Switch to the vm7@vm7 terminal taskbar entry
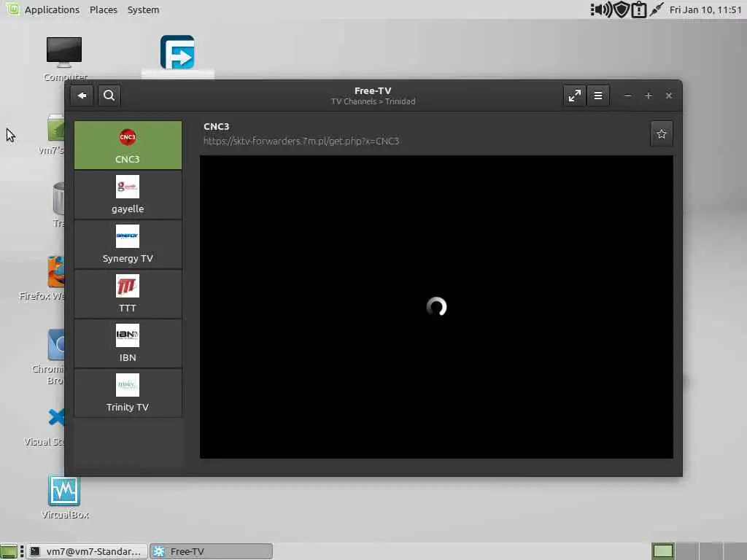The height and width of the screenshot is (560, 747). 88,551
